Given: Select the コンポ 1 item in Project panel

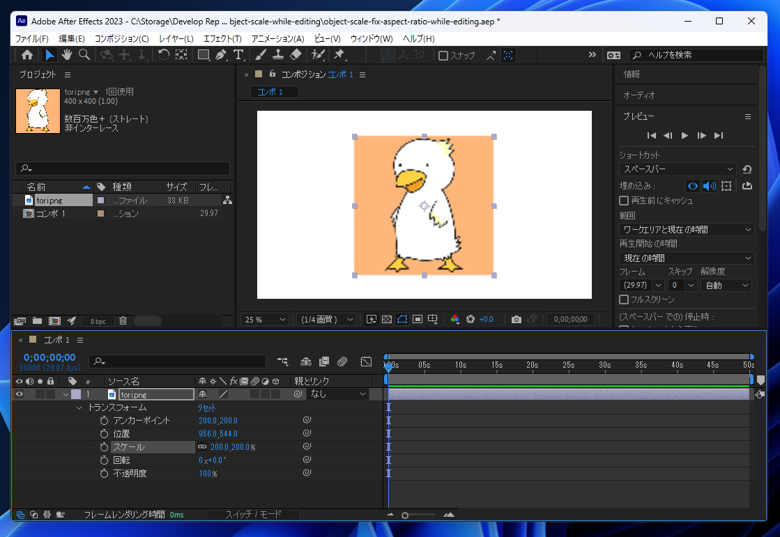Looking at the screenshot, I should 50,213.
